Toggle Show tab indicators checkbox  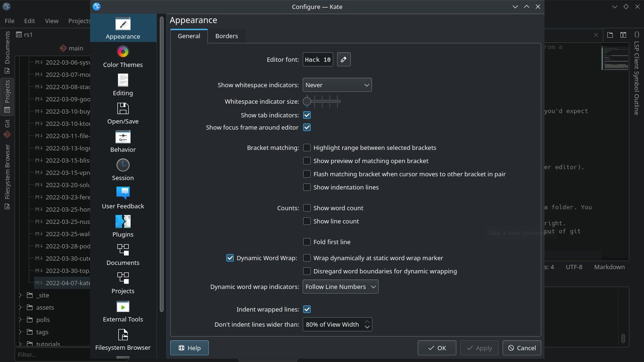(x=307, y=115)
